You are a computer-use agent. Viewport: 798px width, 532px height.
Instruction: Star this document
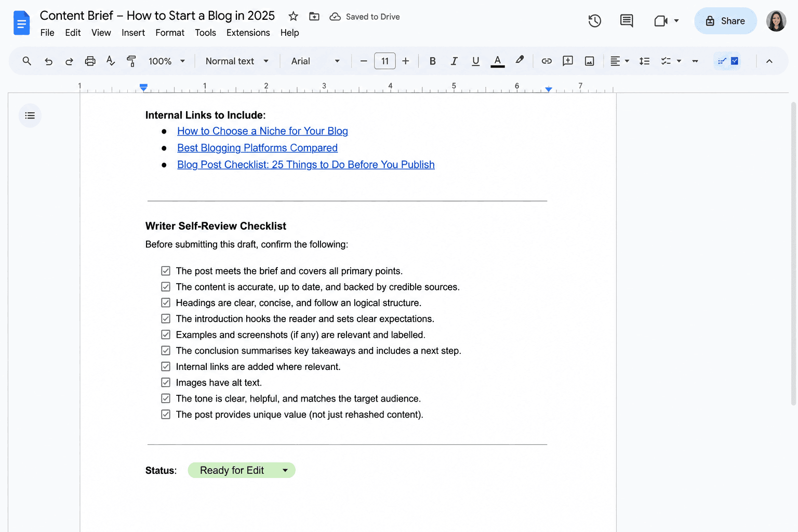pos(294,16)
